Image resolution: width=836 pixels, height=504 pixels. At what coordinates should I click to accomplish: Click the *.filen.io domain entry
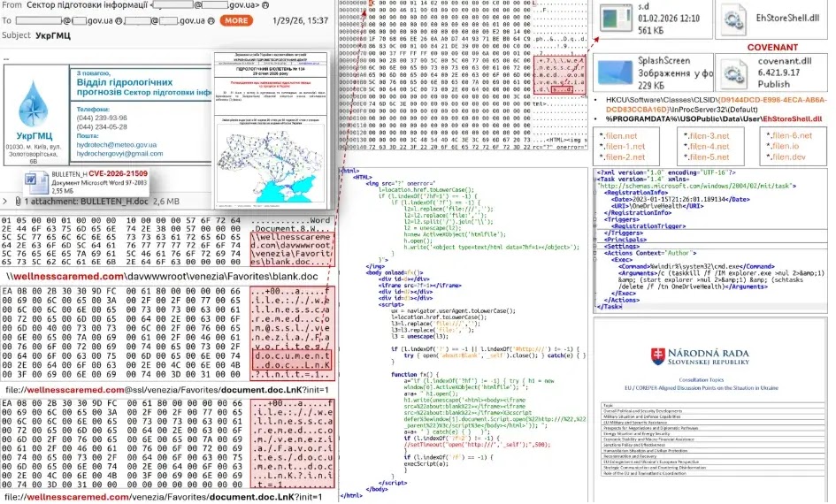(783, 146)
